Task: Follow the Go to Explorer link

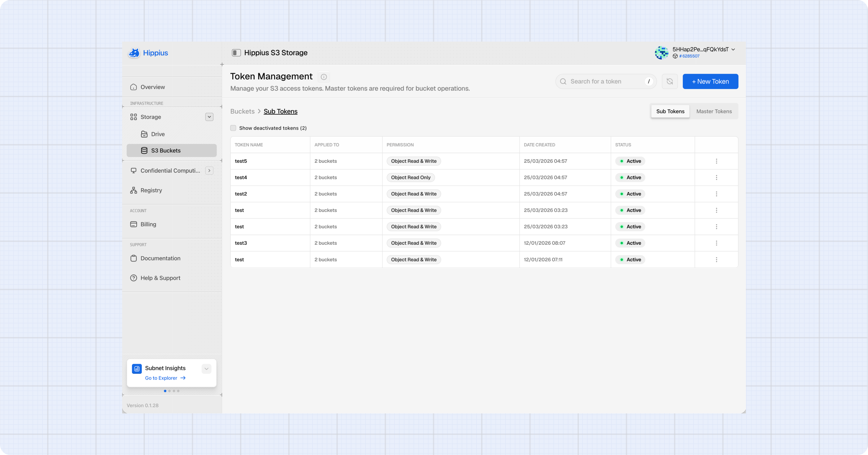Action: 165,378
